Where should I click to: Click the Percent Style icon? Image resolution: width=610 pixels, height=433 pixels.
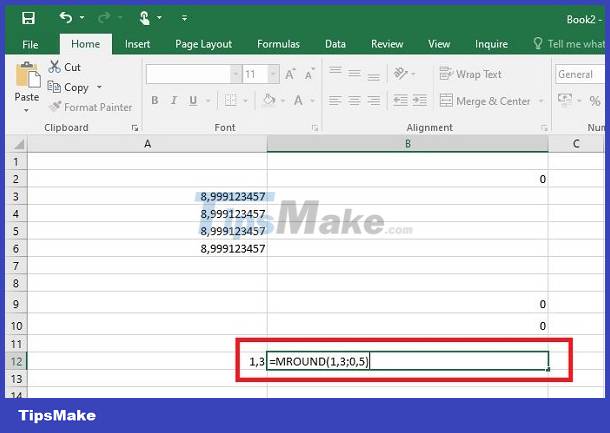(595, 101)
